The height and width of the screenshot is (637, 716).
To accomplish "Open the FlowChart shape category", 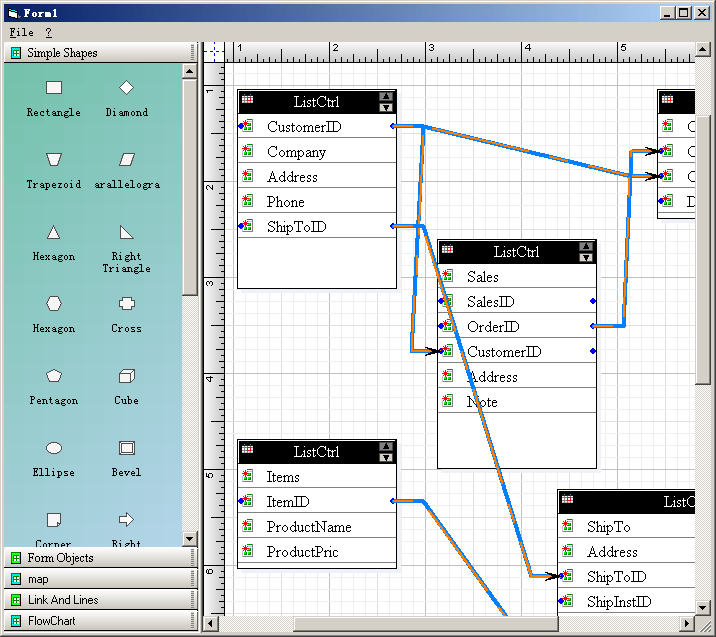I will 100,621.
